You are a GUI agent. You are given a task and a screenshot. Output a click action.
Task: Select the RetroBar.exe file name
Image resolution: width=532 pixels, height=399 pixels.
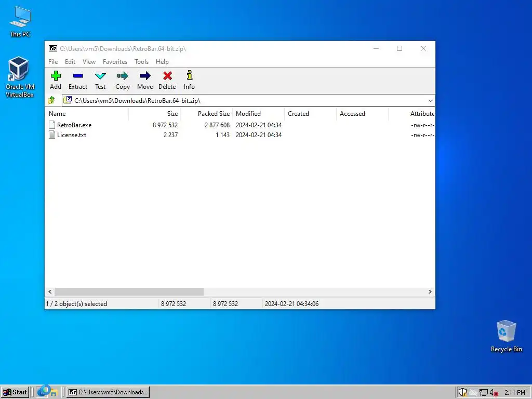click(x=74, y=125)
